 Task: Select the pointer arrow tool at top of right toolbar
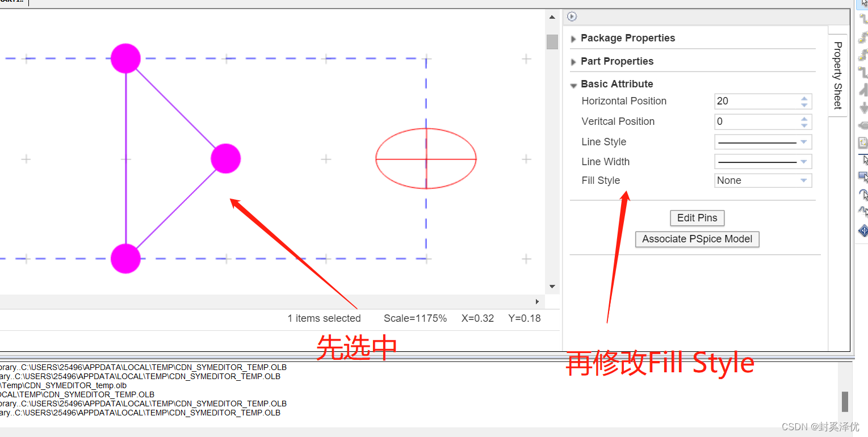click(863, 3)
